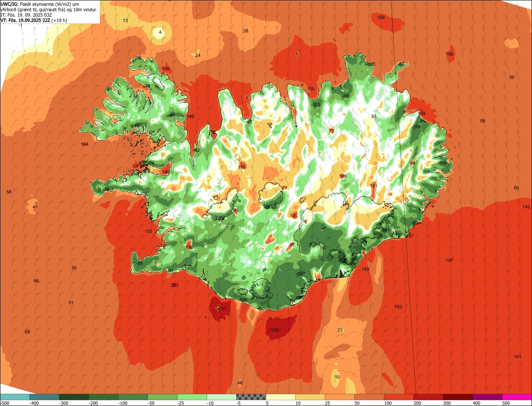Click the checkered legend swatch between -5 and 5
The image size is (532, 406).
click(251, 397)
